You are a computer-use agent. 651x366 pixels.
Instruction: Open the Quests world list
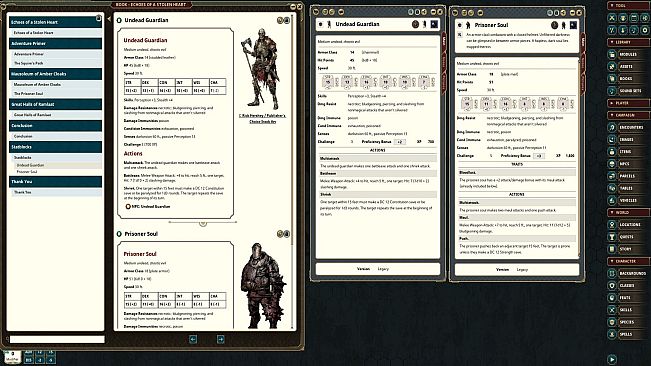628,237
